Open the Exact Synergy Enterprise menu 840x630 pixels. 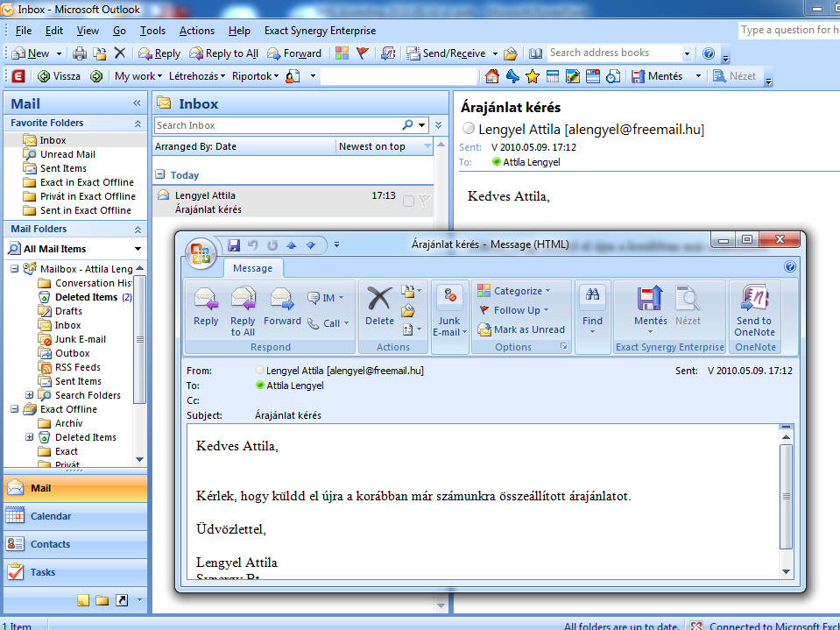point(320,31)
